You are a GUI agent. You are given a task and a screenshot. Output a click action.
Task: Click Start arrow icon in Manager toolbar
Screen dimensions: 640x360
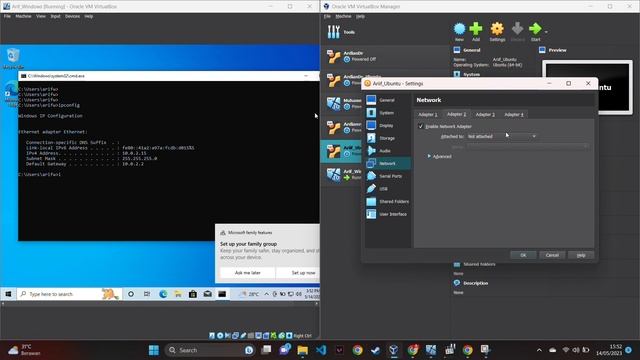[535, 32]
